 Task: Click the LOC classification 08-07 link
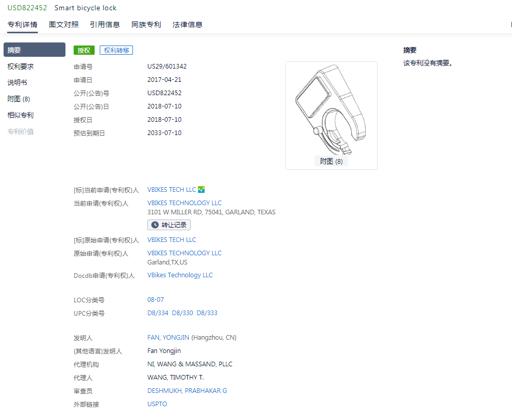coord(154,299)
